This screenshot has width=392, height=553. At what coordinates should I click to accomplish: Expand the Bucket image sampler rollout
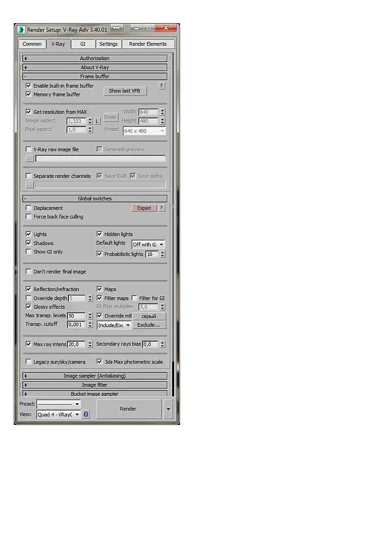click(95, 393)
